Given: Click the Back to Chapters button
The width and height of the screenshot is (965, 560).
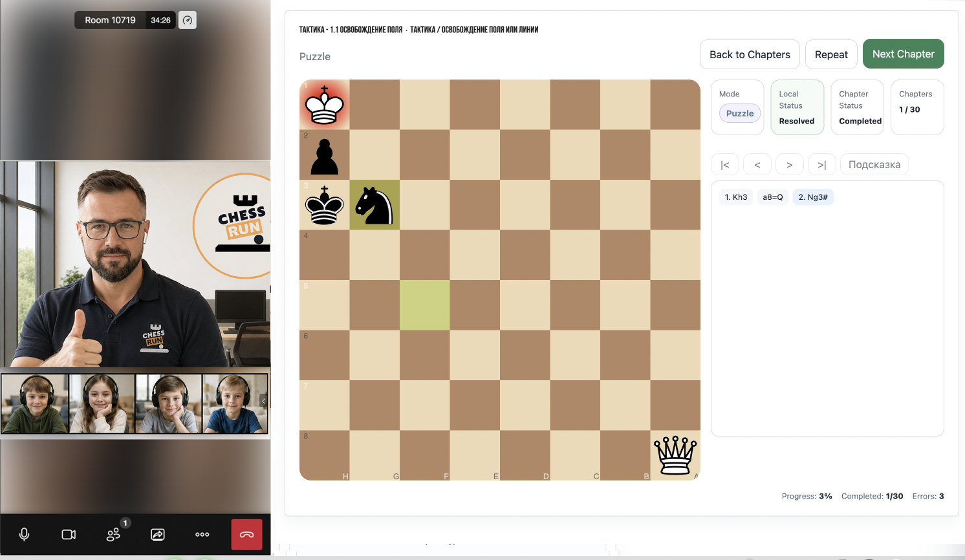Looking at the screenshot, I should (x=750, y=54).
